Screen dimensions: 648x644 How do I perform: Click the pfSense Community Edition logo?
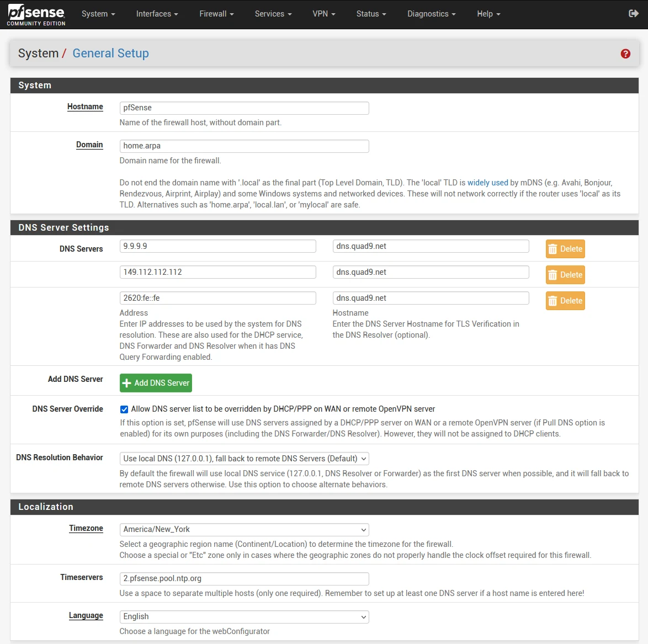click(36, 15)
